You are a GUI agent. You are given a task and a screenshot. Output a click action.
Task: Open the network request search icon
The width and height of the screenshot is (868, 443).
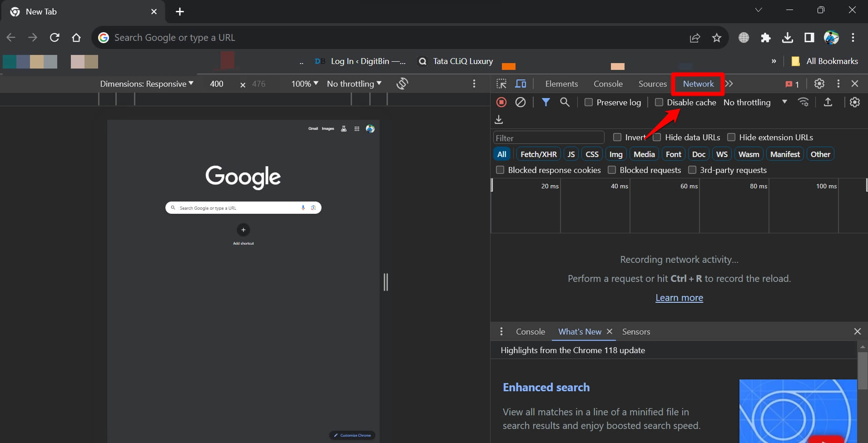pyautogui.click(x=565, y=102)
